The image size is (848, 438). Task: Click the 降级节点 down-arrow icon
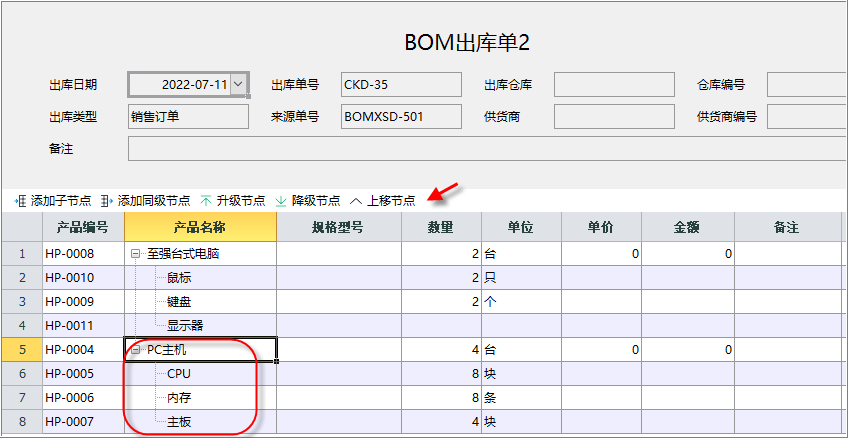[281, 201]
